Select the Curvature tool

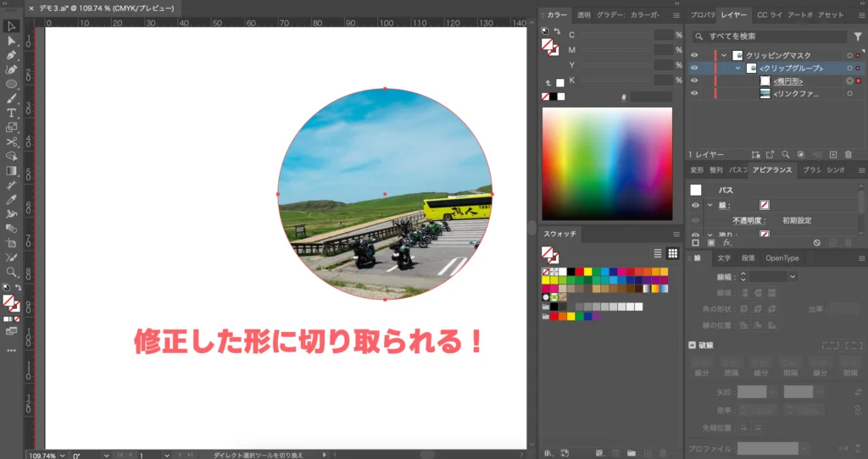pos(11,69)
